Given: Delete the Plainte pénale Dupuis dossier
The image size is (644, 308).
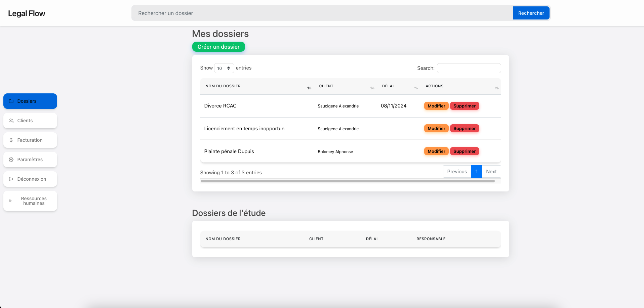Looking at the screenshot, I should 465,151.
